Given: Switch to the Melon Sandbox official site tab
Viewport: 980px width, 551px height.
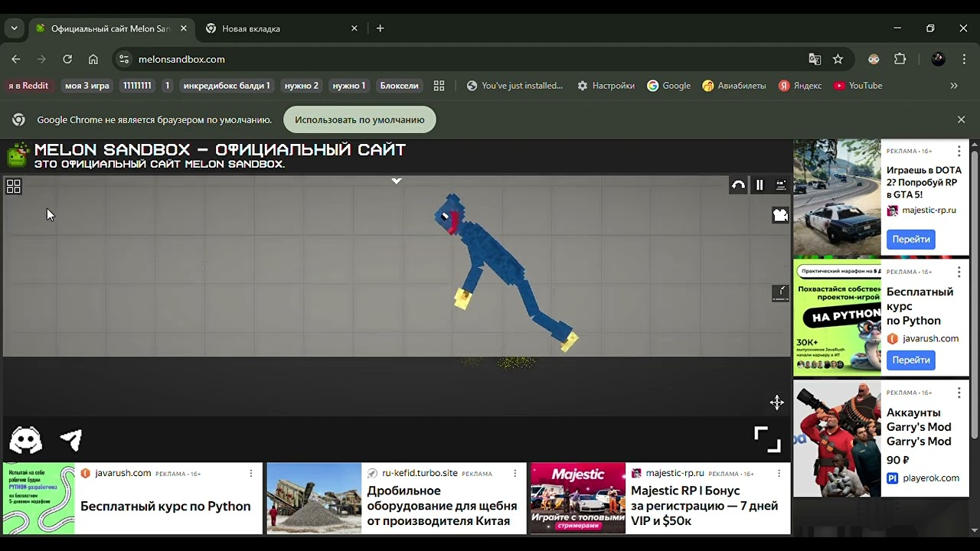Looking at the screenshot, I should [x=110, y=28].
